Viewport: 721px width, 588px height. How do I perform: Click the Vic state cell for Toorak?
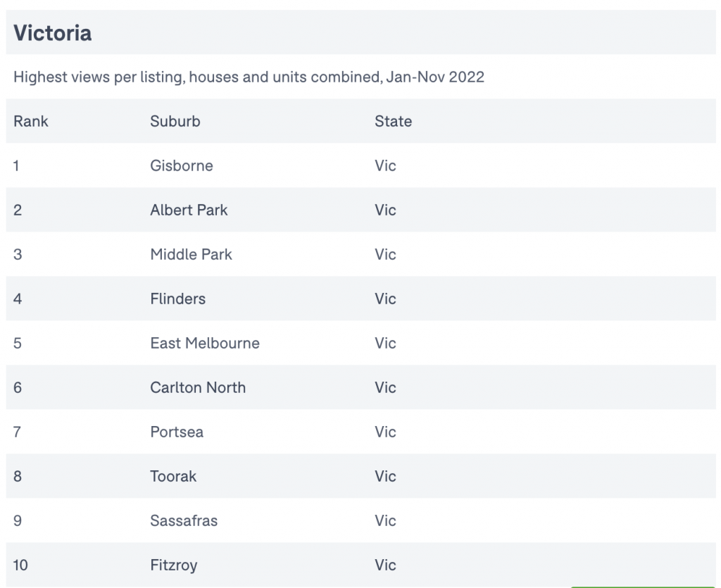385,476
